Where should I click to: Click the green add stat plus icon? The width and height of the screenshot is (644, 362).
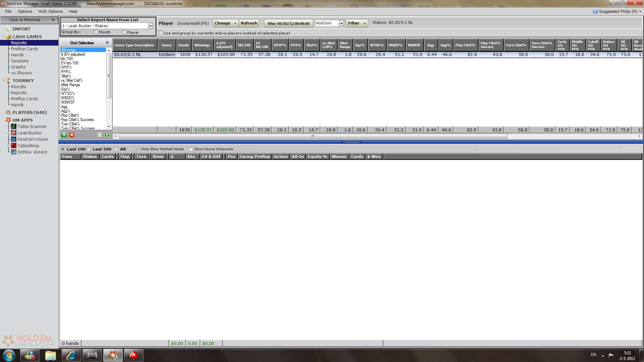tap(64, 135)
